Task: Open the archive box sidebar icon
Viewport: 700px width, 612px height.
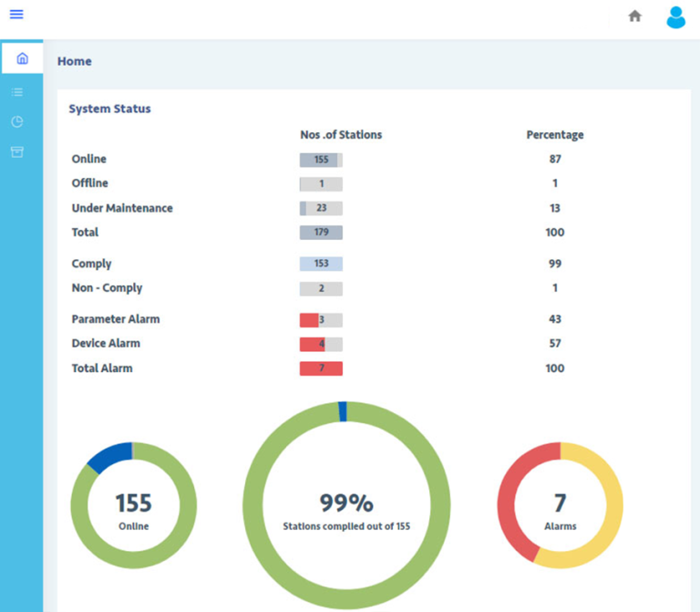Action: (x=17, y=151)
